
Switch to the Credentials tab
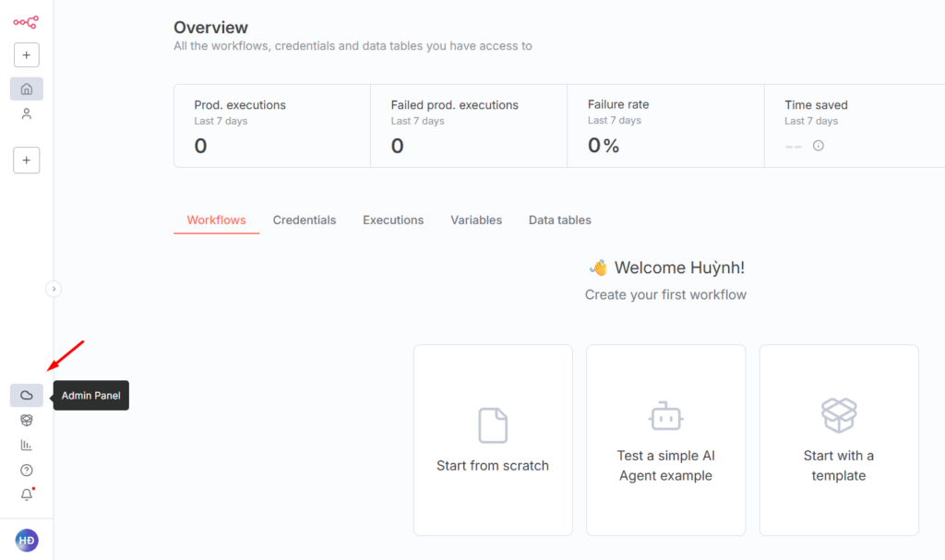pos(305,220)
